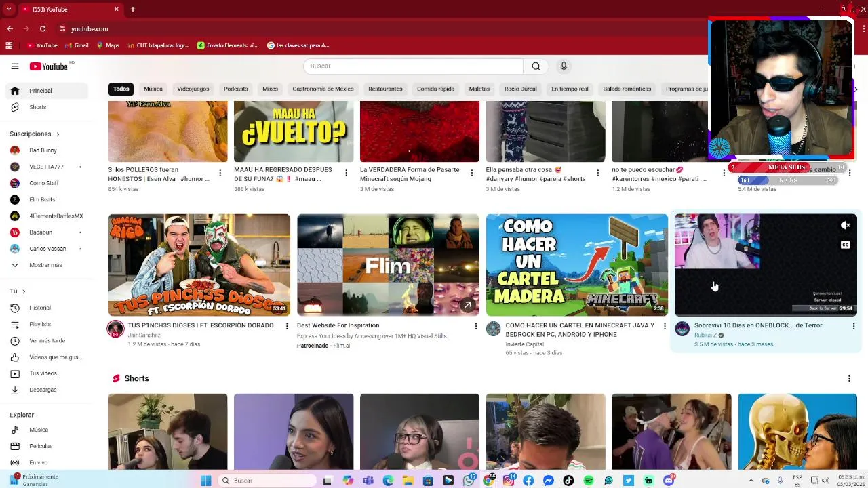Expand the Tú section
868x488 pixels.
pyautogui.click(x=18, y=291)
